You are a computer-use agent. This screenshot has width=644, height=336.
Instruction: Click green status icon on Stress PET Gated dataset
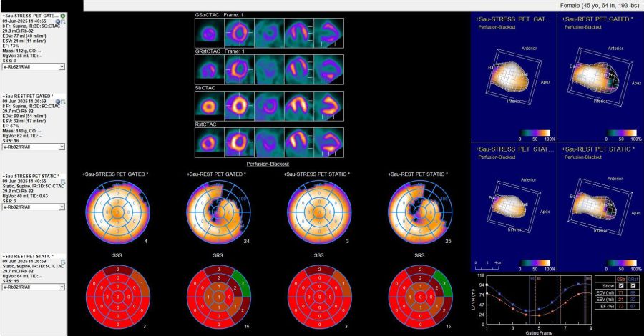63,15
